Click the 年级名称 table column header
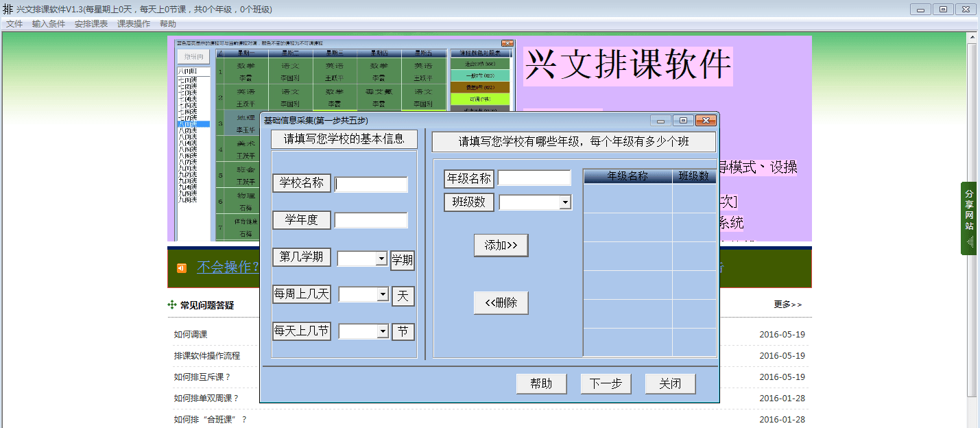Viewport: 980px width, 428px height. click(628, 176)
